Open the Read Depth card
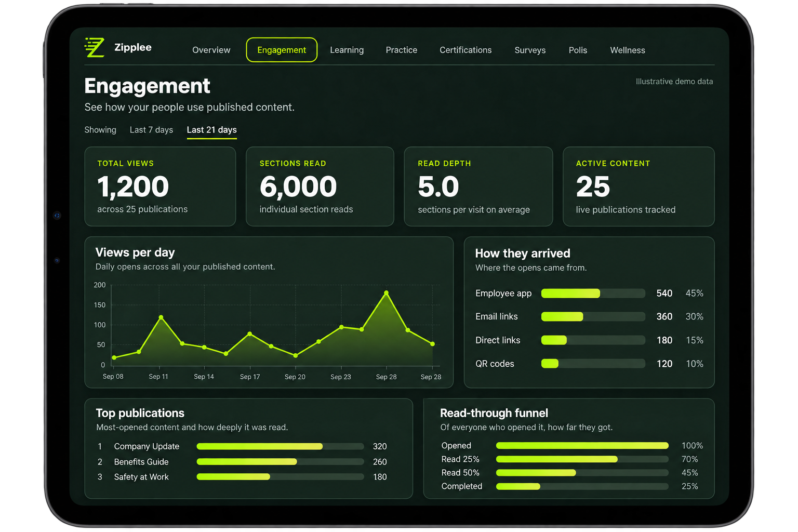 478,187
